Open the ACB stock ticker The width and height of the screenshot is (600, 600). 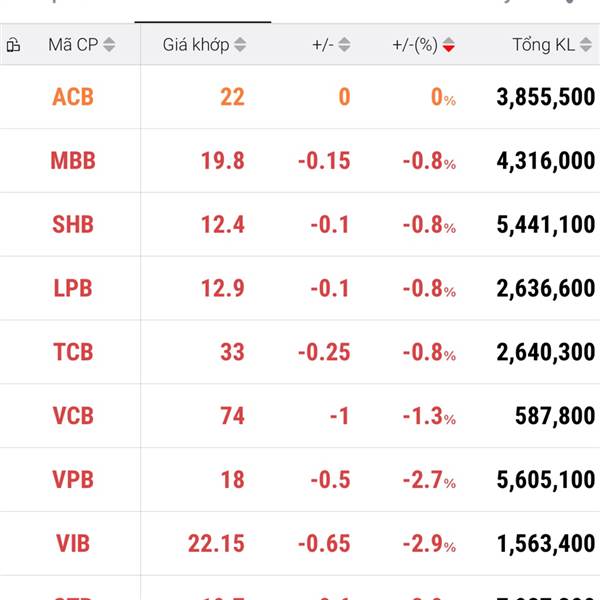coord(73,97)
